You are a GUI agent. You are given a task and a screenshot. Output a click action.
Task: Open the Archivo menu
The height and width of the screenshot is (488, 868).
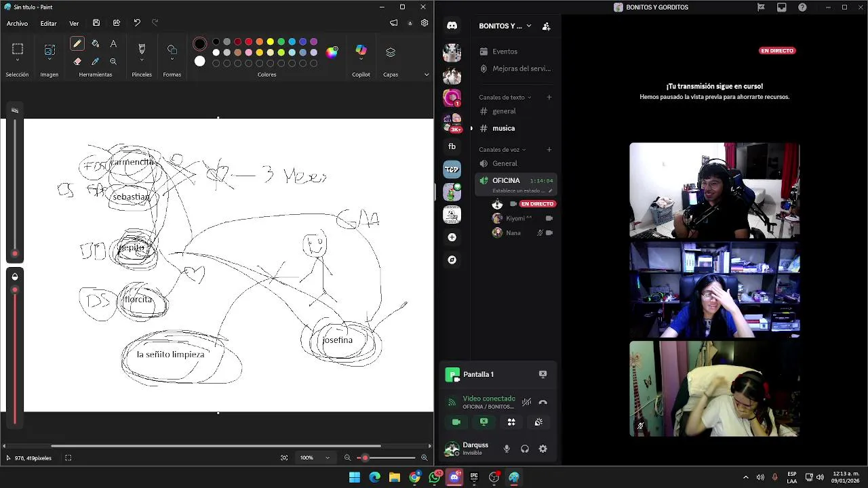click(x=17, y=23)
